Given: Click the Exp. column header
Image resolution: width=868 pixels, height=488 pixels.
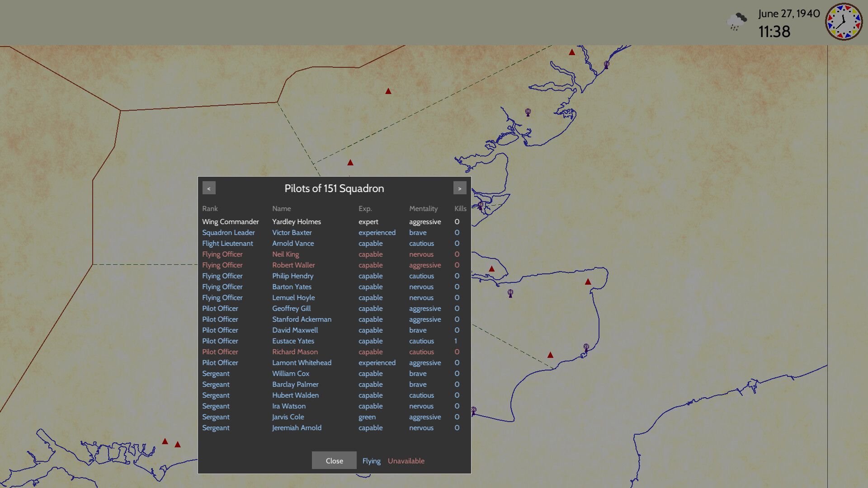Looking at the screenshot, I should click(365, 209).
